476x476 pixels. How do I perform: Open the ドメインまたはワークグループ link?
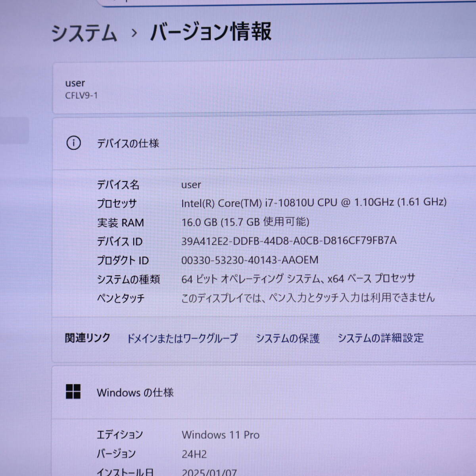point(182,338)
